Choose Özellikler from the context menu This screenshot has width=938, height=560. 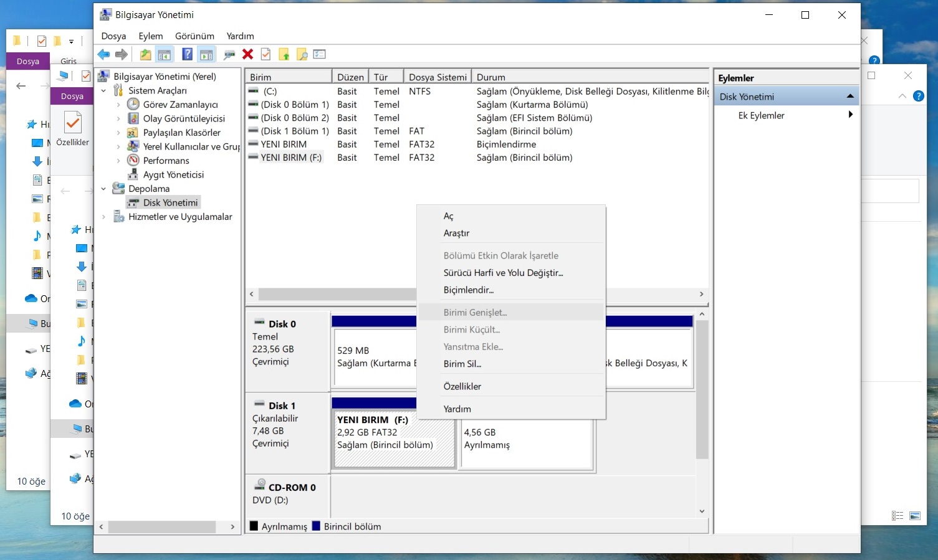511,386
